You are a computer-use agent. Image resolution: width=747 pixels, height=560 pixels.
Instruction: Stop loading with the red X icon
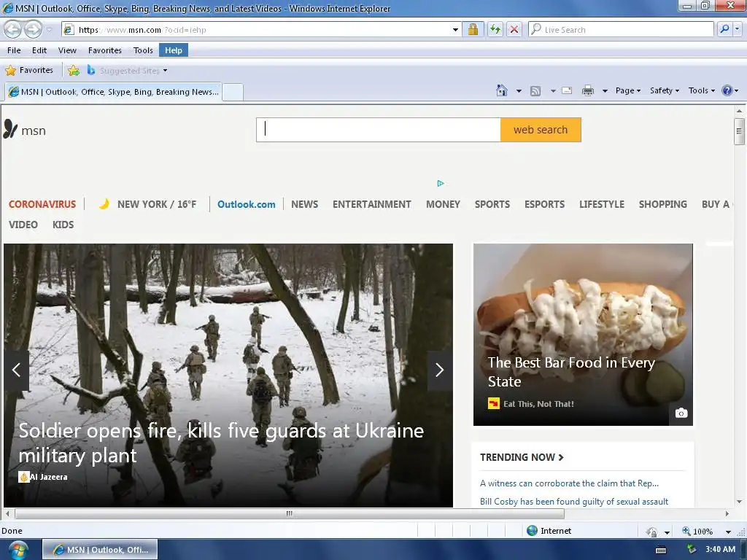(514, 29)
